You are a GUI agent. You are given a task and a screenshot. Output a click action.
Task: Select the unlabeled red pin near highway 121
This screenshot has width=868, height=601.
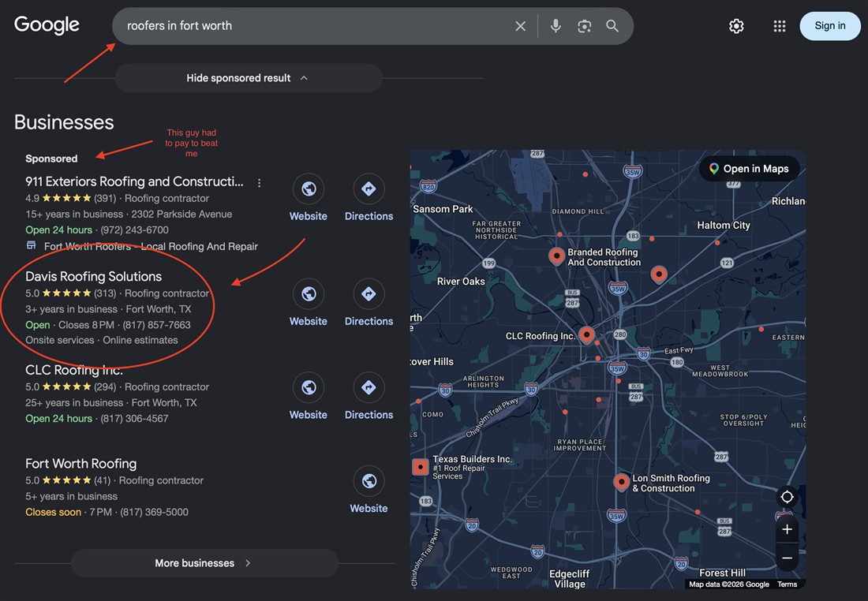click(659, 274)
